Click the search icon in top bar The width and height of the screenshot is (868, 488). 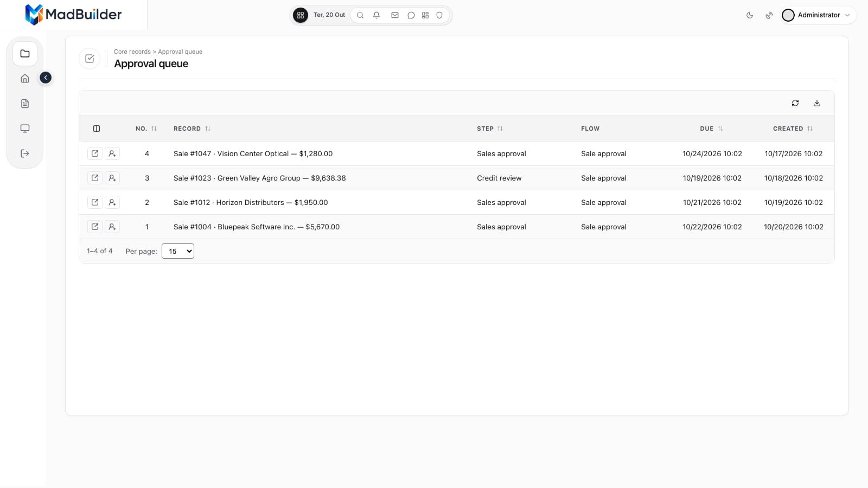pos(360,15)
